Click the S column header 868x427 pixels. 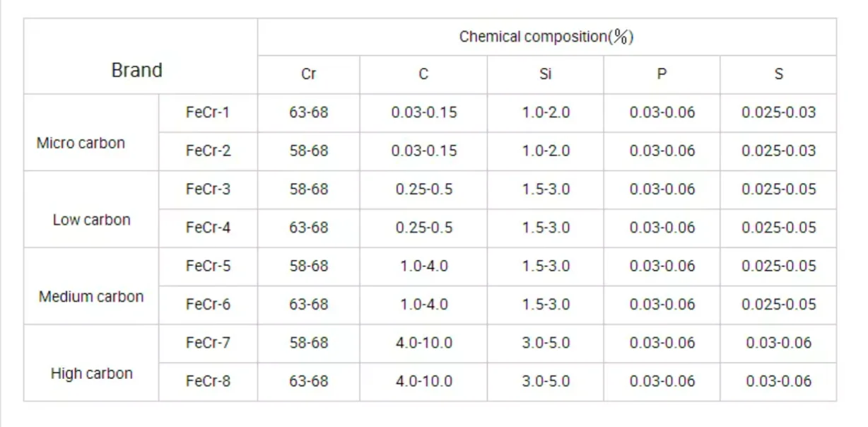pos(778,74)
